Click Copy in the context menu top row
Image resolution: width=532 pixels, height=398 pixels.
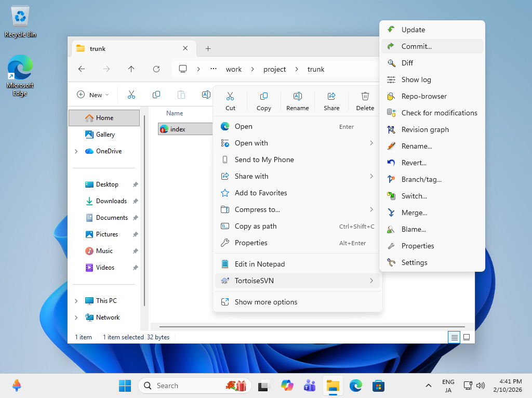pos(263,101)
